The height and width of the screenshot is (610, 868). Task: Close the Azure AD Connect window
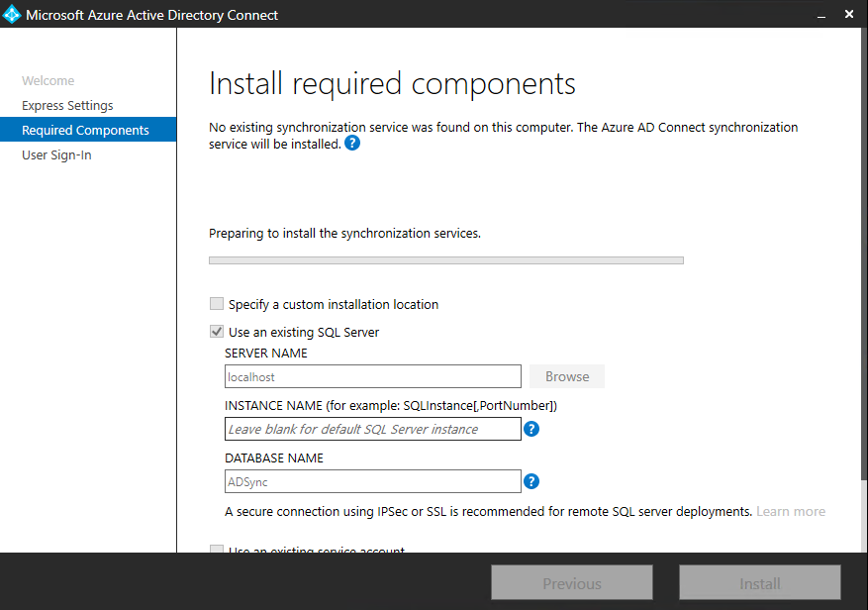(849, 15)
